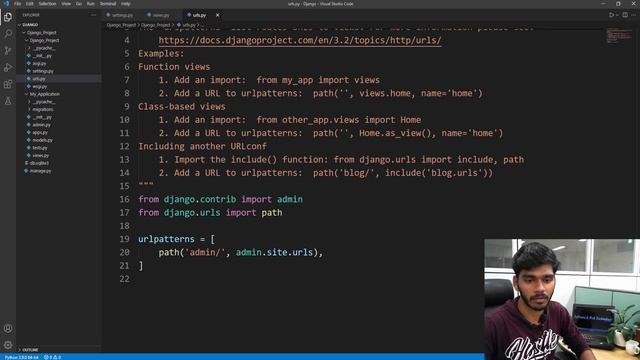Open __init__.py in Django_Project folder
The width and height of the screenshot is (640, 360).
pos(42,56)
